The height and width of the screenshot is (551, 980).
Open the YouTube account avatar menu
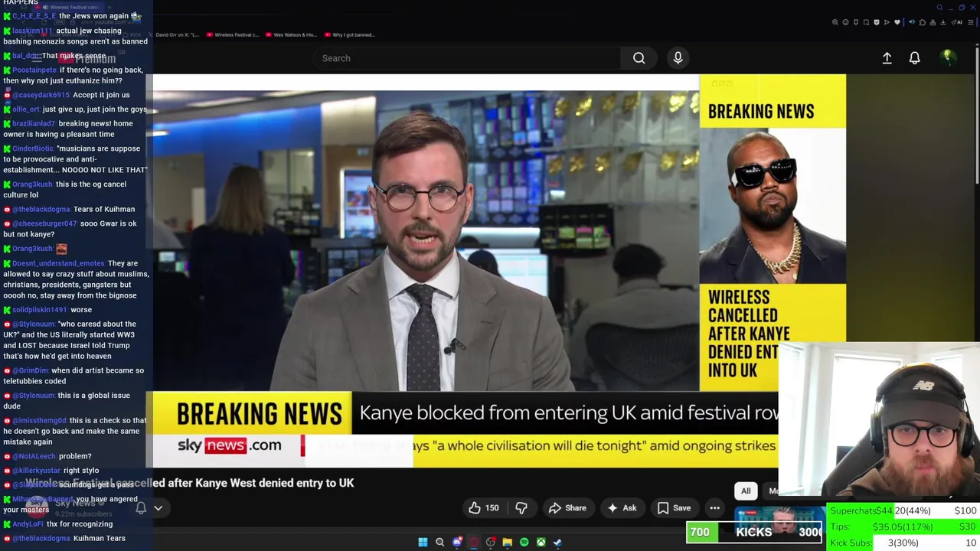point(947,57)
